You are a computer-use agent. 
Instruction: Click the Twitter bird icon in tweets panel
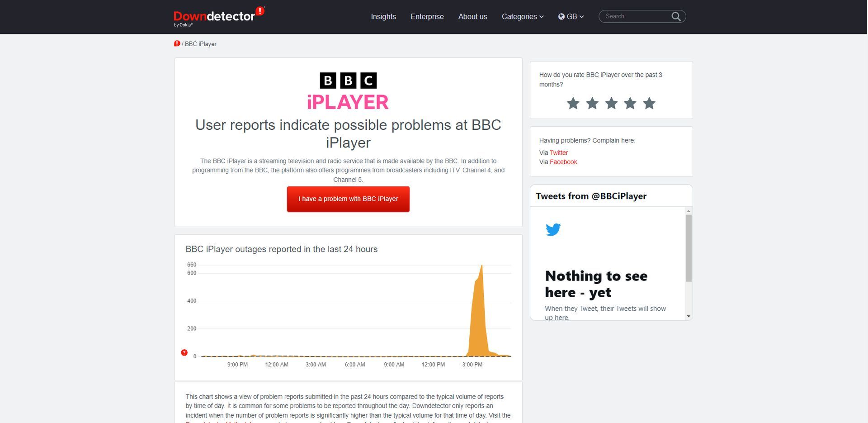tap(553, 229)
